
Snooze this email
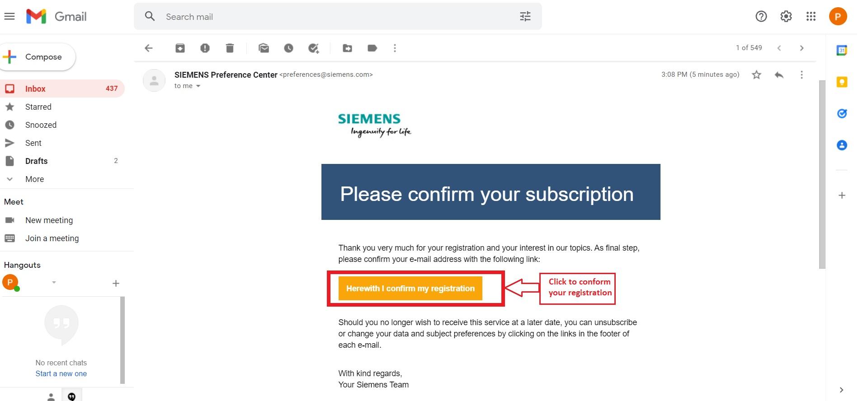click(288, 48)
